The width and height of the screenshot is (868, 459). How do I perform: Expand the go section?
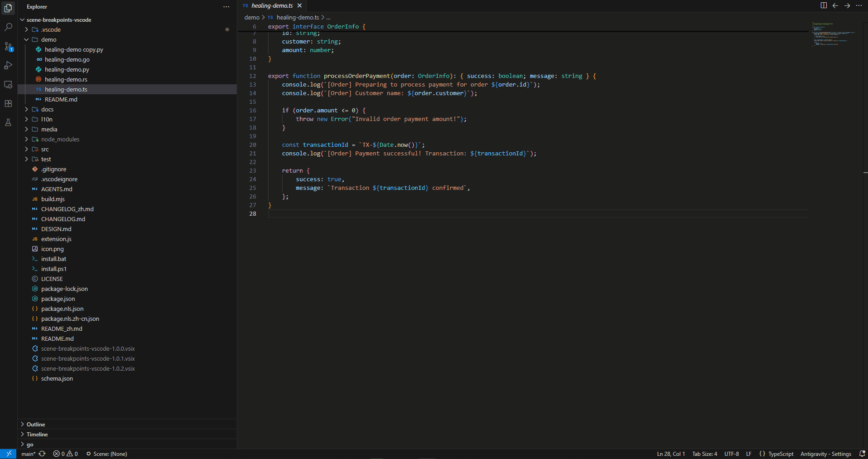pos(127,444)
